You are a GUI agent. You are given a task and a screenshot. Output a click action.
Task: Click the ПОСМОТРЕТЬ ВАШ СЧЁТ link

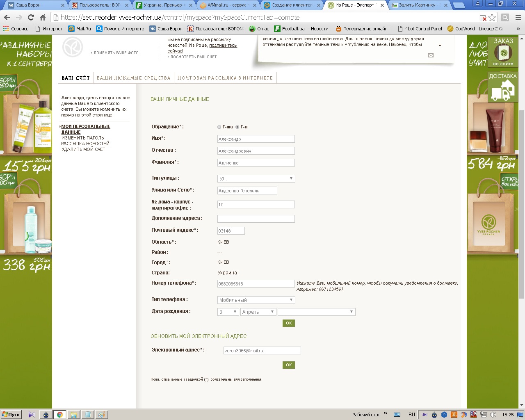click(x=193, y=57)
